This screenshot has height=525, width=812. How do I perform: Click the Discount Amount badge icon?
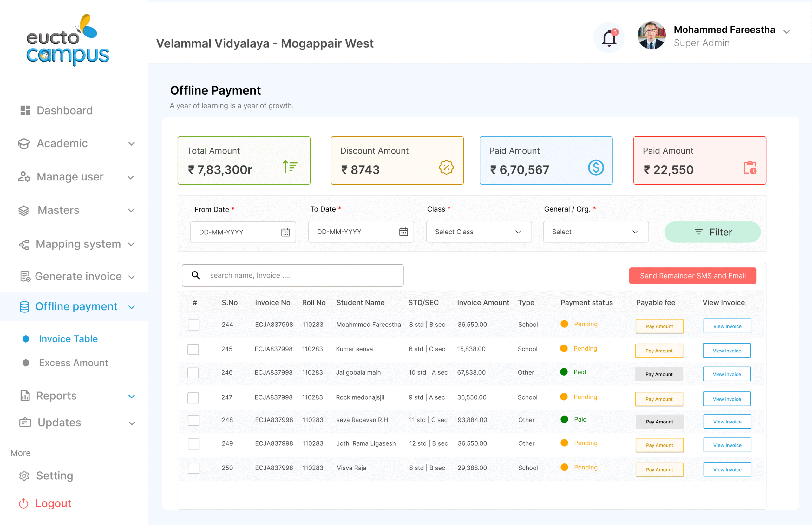click(446, 167)
